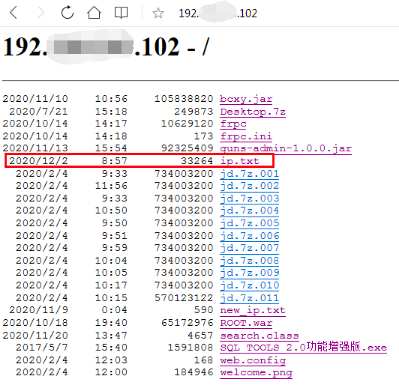Open the ip.txt file link
Screen dimensions: 399x386
click(x=239, y=161)
